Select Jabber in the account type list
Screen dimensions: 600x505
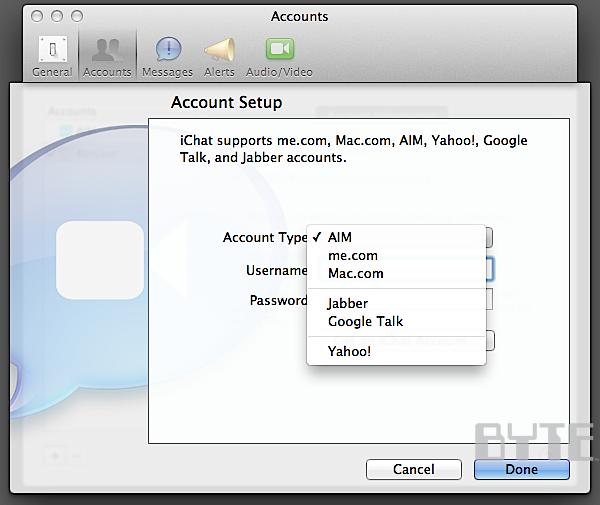pos(396,303)
